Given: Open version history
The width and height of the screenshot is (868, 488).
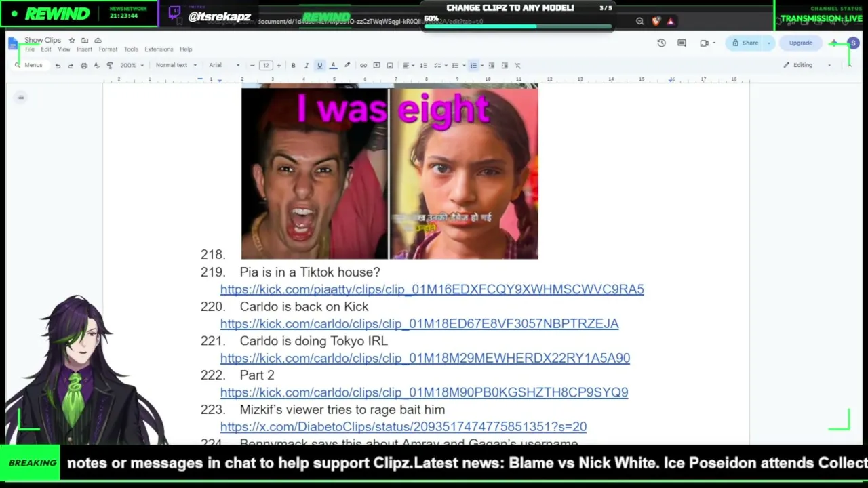Looking at the screenshot, I should [661, 43].
